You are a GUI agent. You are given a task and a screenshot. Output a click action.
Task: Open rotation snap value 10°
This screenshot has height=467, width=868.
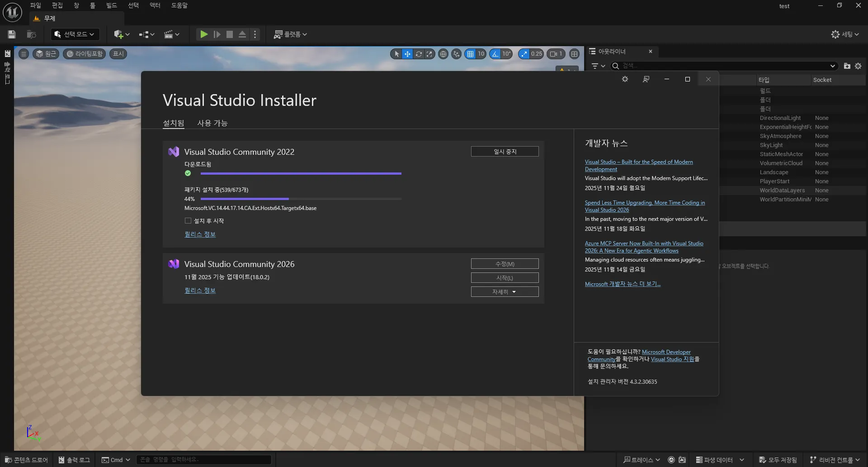tap(506, 54)
